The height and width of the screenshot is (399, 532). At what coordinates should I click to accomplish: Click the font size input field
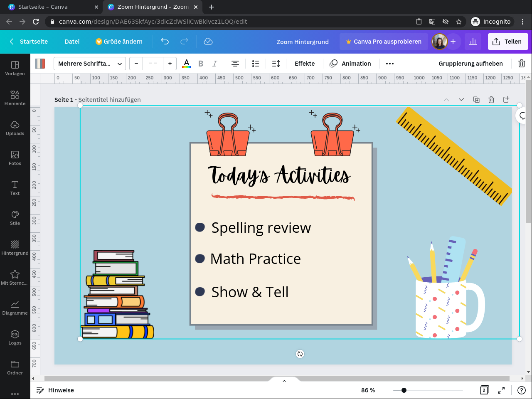click(153, 64)
